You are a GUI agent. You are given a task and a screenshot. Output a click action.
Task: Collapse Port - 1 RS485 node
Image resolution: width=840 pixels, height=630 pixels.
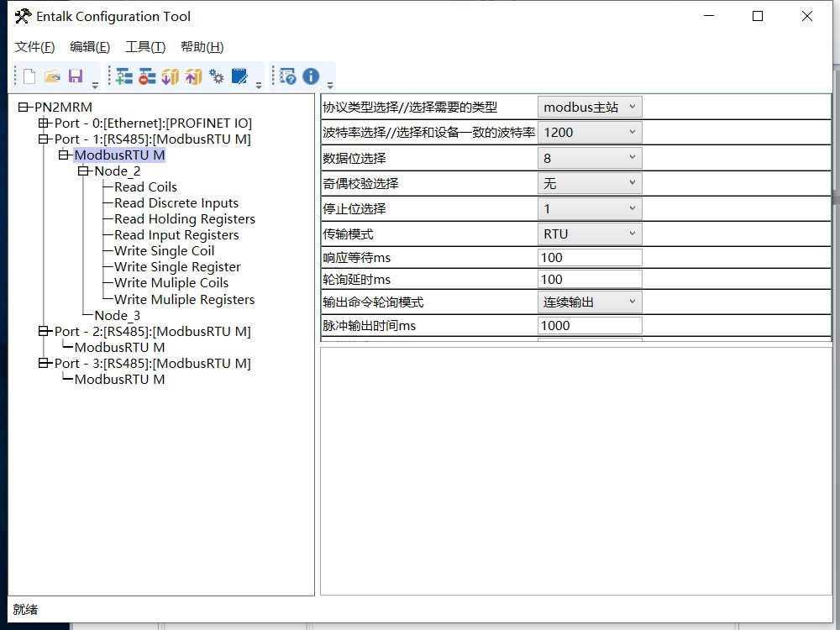point(44,139)
